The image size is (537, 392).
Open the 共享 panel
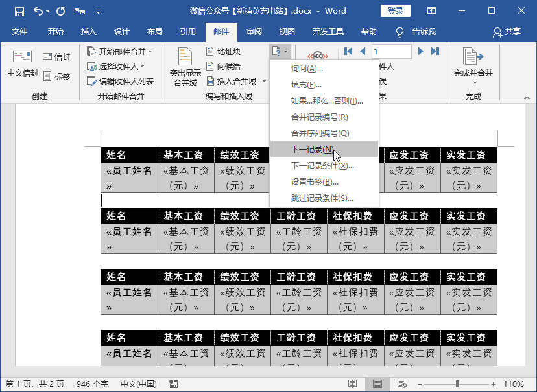[x=512, y=31]
